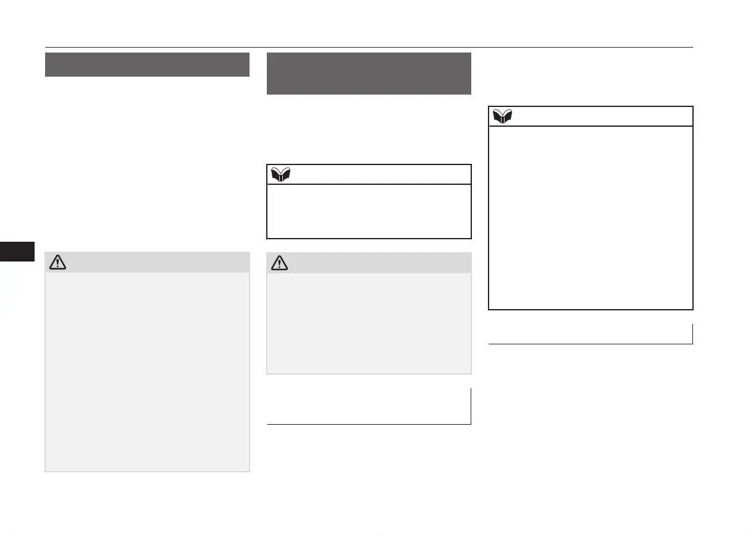Image resolution: width=756 pixels, height=536 pixels.
Task: Select the note header strip in the right column
Action: click(590, 116)
